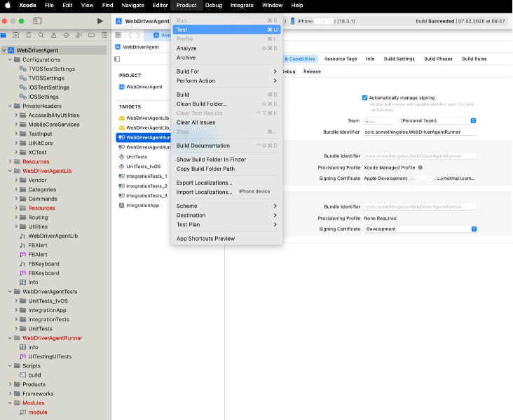Screen dimensions: 513x420
Task: Open the Source Control navigator icon
Action: pos(15,35)
